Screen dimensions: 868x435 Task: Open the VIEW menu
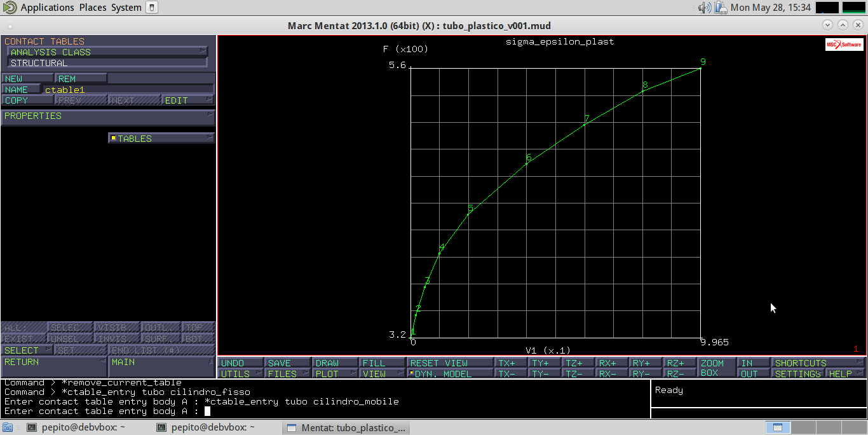pos(383,374)
